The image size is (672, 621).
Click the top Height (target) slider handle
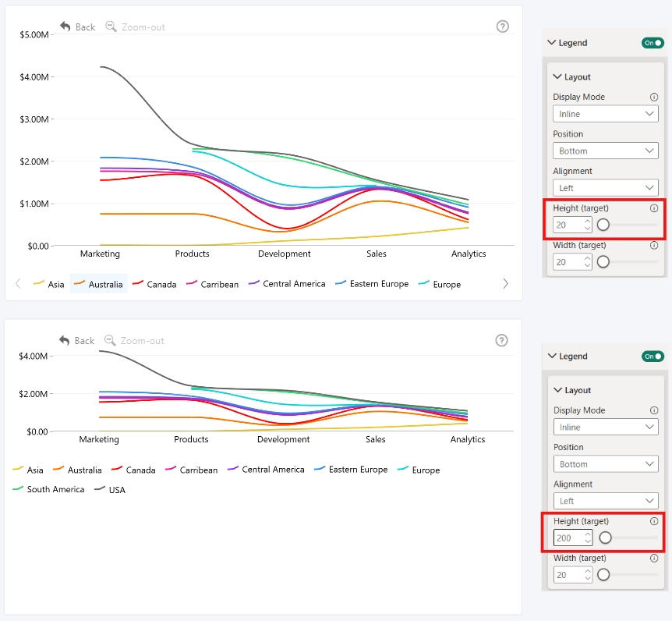[603, 225]
